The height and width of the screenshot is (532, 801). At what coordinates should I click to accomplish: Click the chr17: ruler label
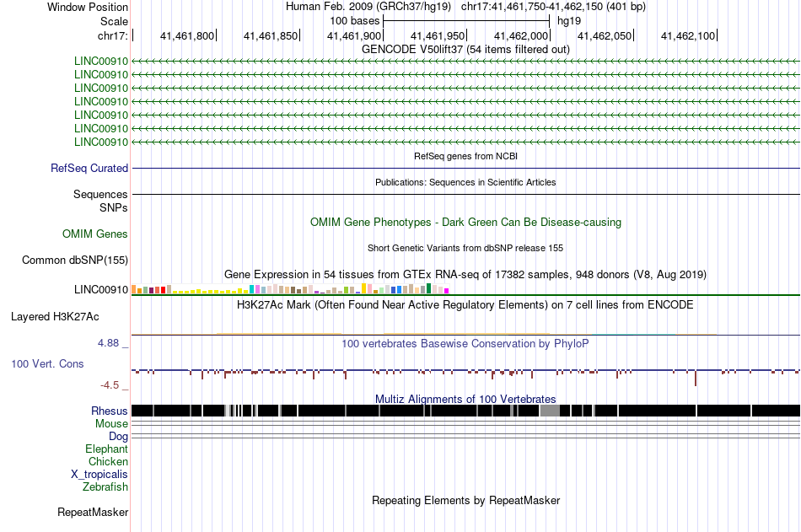tap(112, 35)
